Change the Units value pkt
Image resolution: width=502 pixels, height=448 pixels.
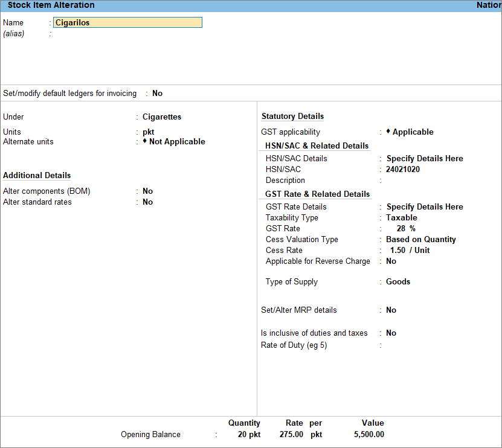148,132
